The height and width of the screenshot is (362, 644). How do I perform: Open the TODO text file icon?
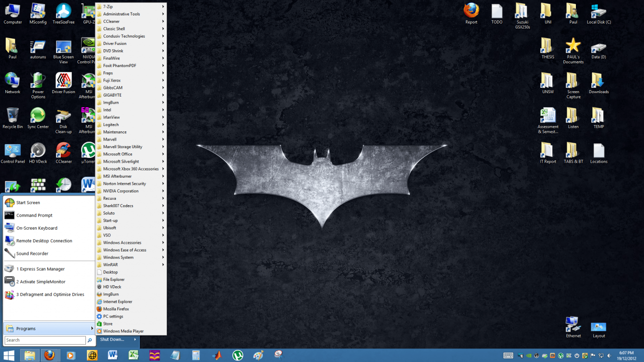pyautogui.click(x=497, y=14)
